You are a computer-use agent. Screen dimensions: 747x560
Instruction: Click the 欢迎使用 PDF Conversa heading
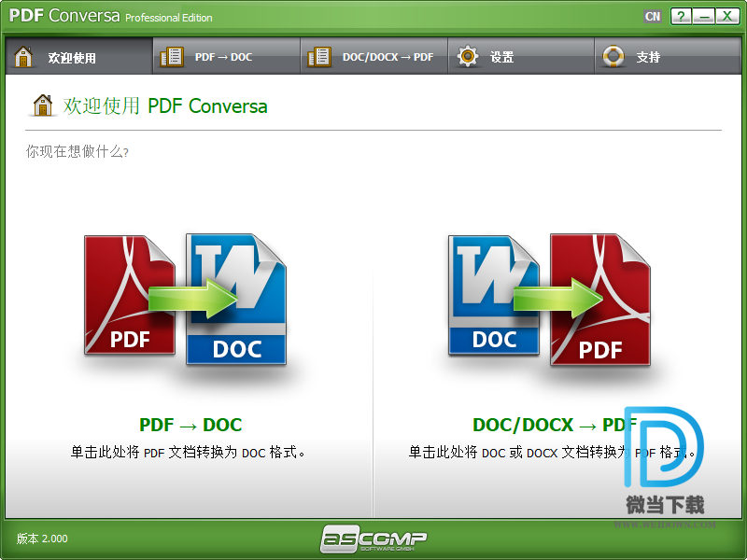(165, 105)
